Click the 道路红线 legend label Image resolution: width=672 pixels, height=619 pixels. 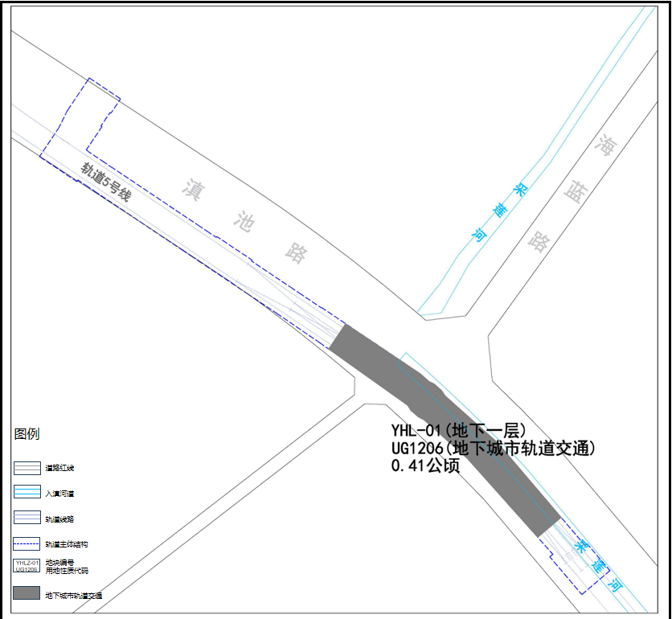[59, 468]
